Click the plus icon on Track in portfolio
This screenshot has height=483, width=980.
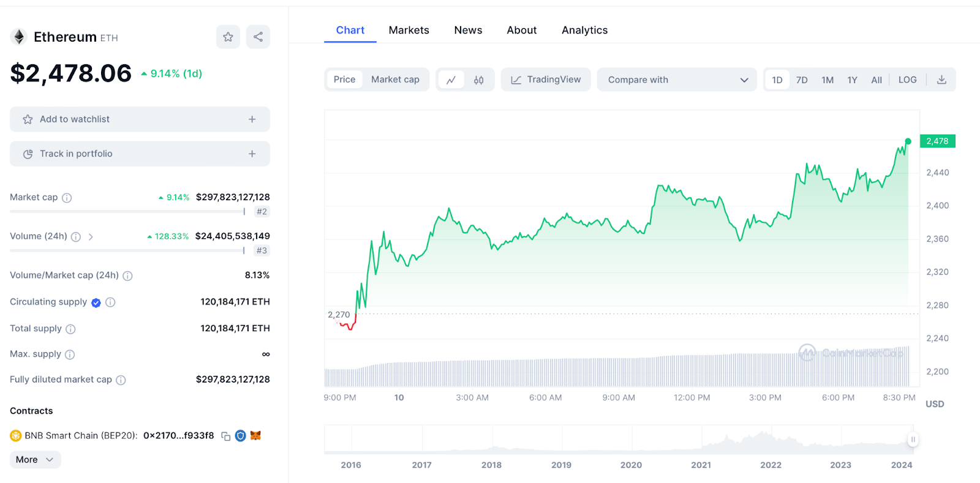point(252,154)
